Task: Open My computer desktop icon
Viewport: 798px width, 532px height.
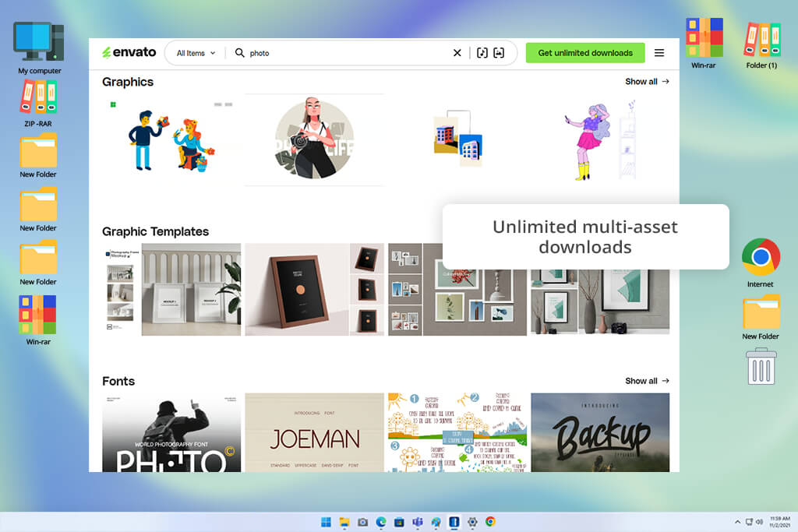Action: pos(39,48)
